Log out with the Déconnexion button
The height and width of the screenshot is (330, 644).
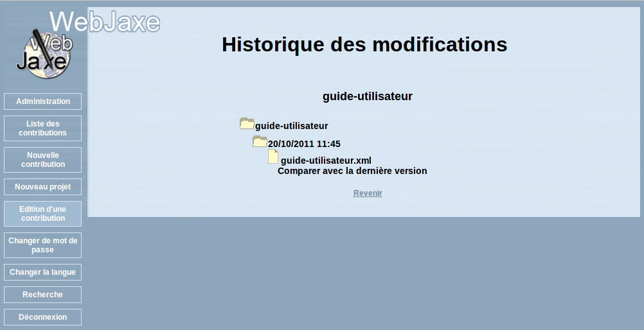(43, 317)
